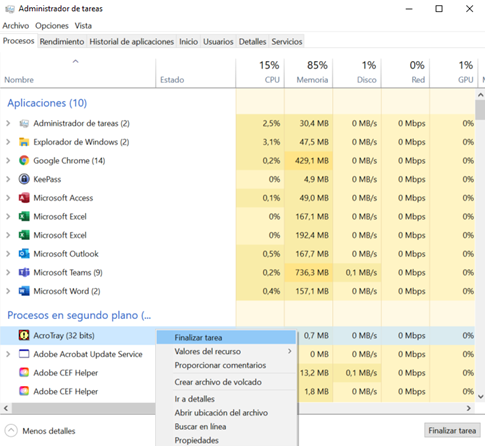Expand the Google Chrome (14) group
Viewport: 485px width, 446px height.
[8, 161]
